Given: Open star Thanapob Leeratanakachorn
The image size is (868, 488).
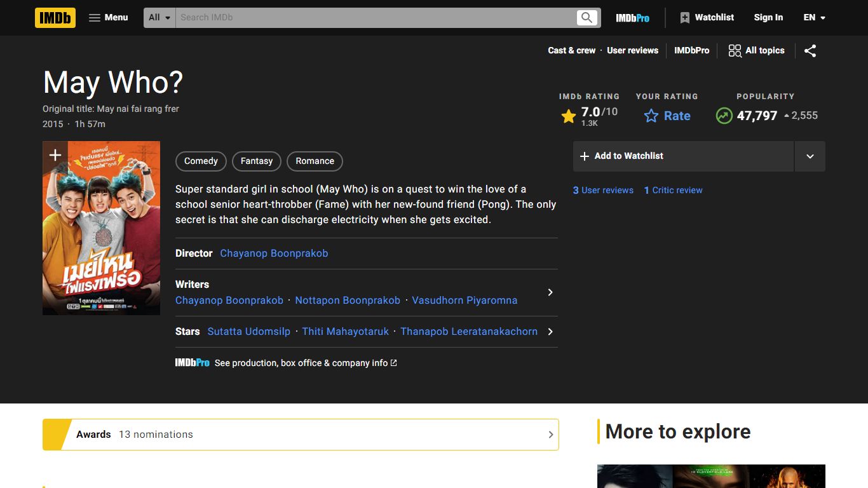Looking at the screenshot, I should (x=469, y=331).
